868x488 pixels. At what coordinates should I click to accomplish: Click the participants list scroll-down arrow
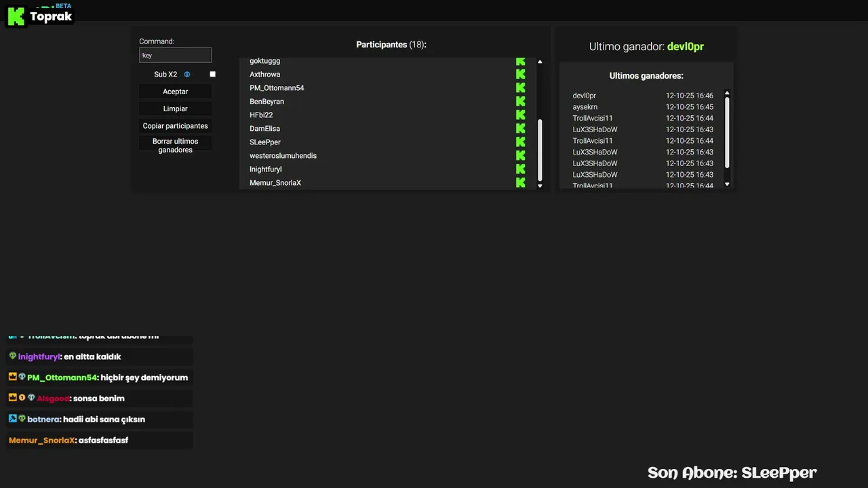[540, 186]
